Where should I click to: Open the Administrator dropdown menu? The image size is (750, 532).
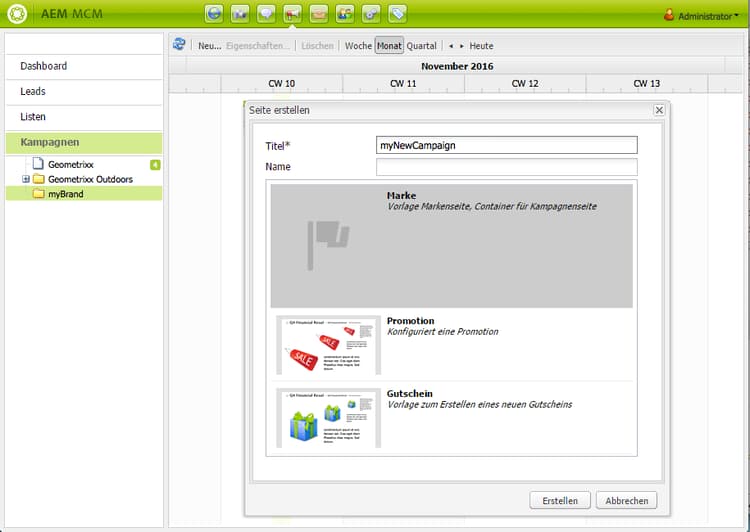coord(708,16)
